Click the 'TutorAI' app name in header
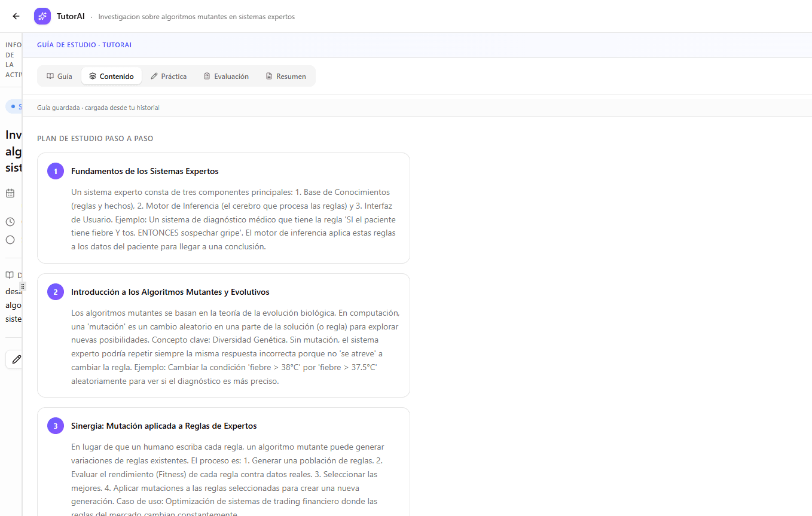The width and height of the screenshot is (812, 516). tap(71, 17)
